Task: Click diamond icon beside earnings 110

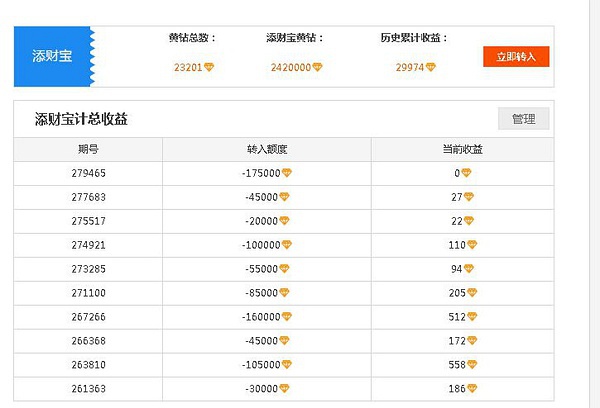Action: coord(472,245)
